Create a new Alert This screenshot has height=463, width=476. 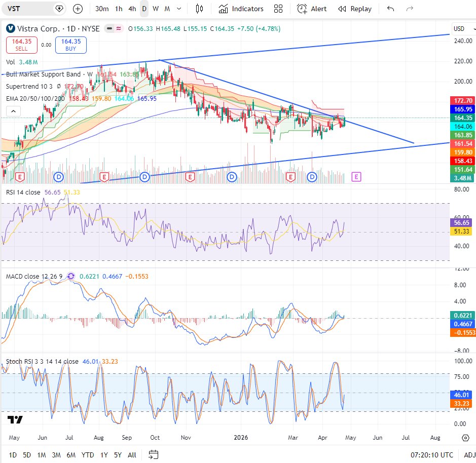[312, 9]
